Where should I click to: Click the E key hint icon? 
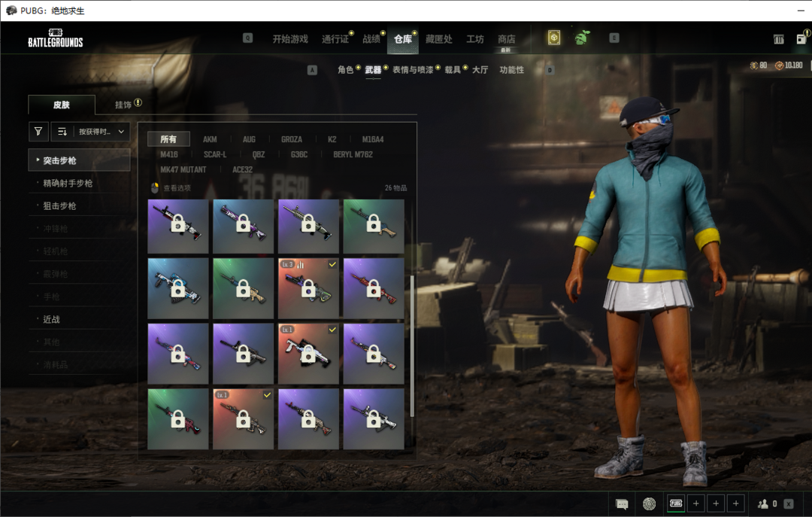pyautogui.click(x=614, y=38)
